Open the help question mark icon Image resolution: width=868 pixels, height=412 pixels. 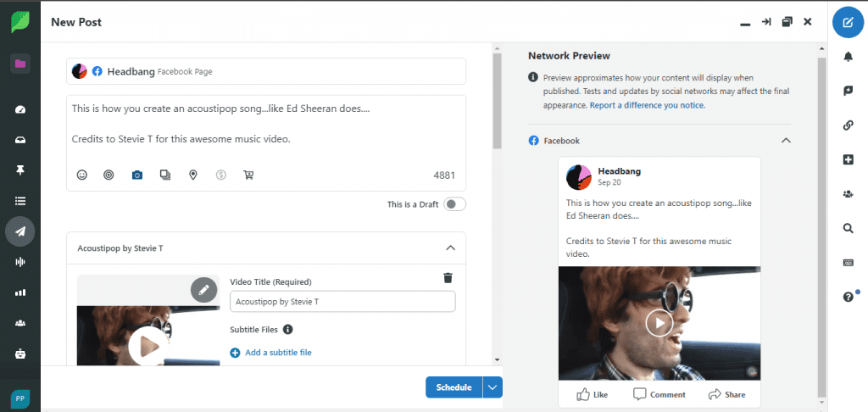click(x=848, y=297)
